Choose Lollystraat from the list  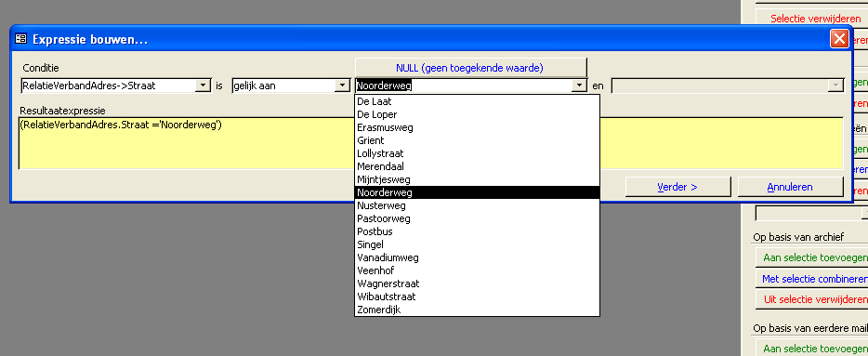tap(477, 153)
